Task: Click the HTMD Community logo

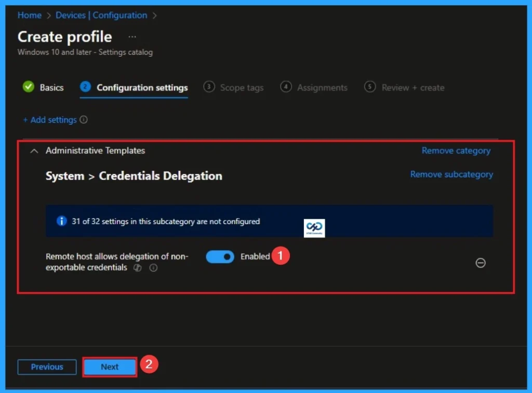Action: tap(314, 228)
